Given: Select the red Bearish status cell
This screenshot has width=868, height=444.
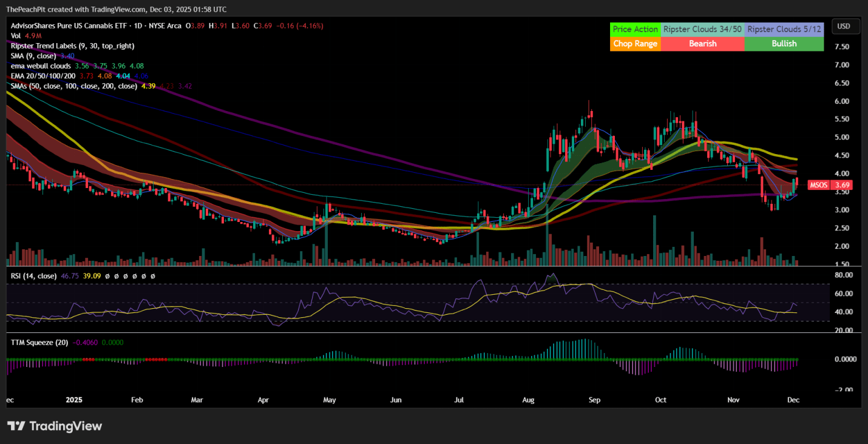Looking at the screenshot, I should (x=702, y=44).
